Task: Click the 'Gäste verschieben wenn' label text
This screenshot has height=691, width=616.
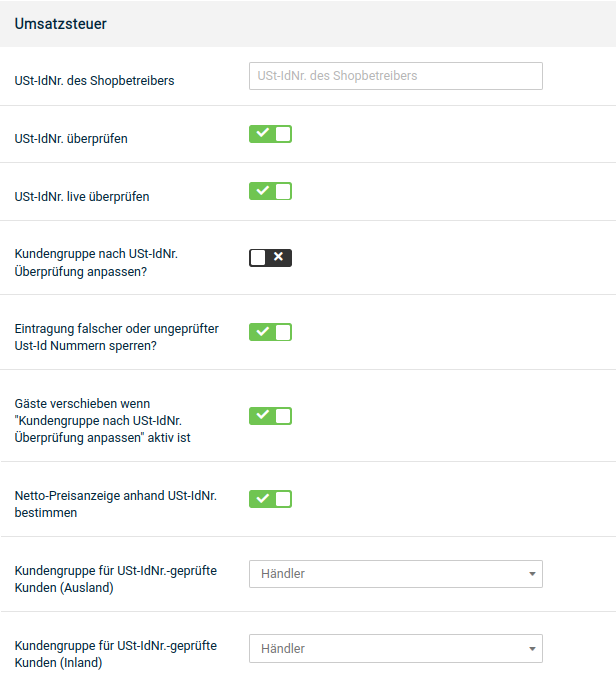Action: [x=82, y=403]
